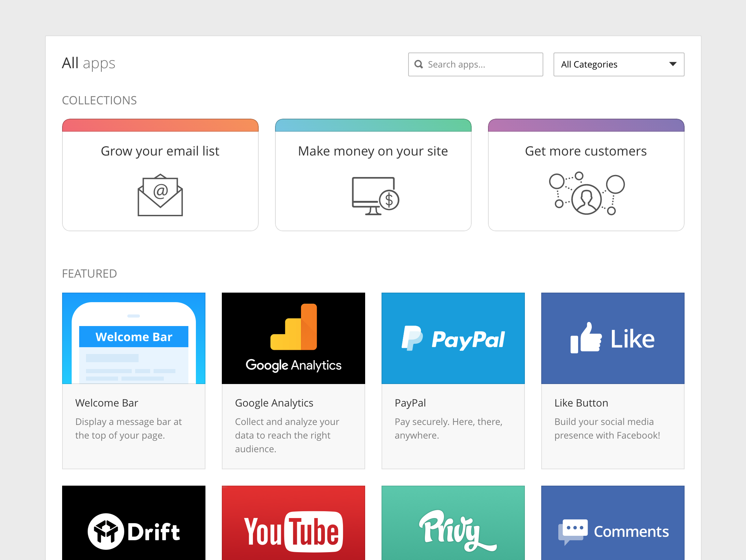
Task: Open the PayPal app title
Action: tap(410, 403)
